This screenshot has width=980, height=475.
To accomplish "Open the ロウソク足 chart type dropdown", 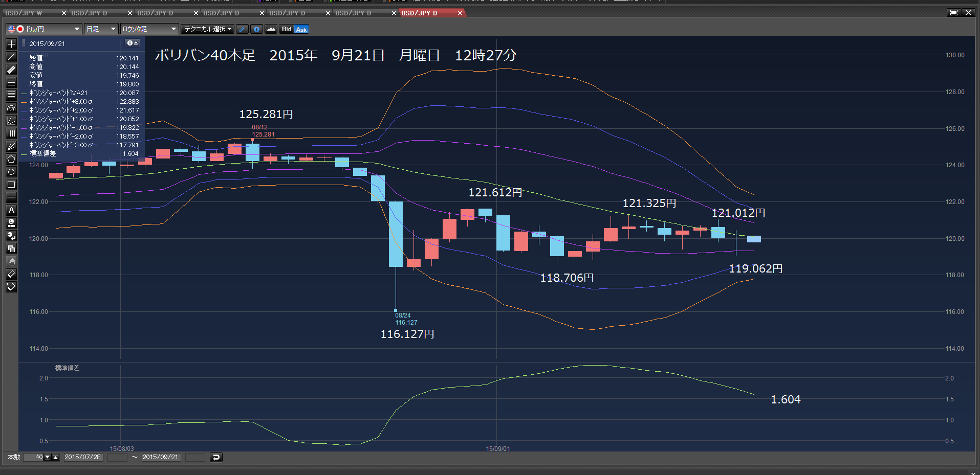I will [x=149, y=29].
